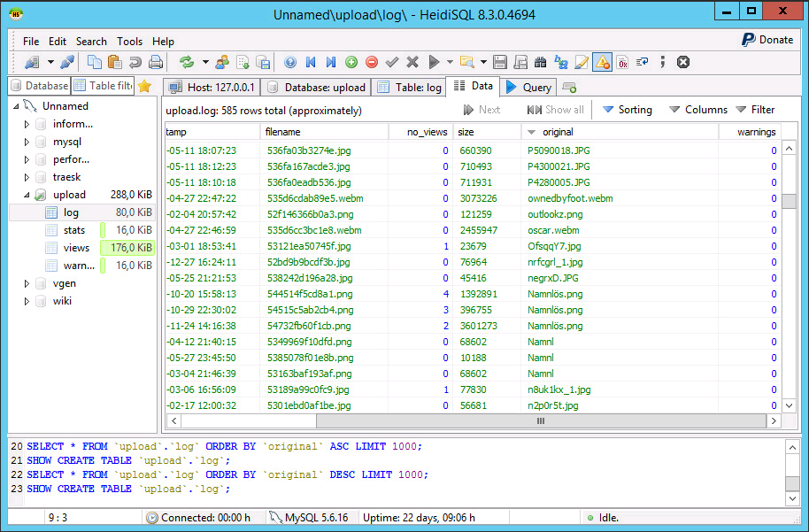809x532 pixels.
Task: Open the File menu
Action: point(31,42)
